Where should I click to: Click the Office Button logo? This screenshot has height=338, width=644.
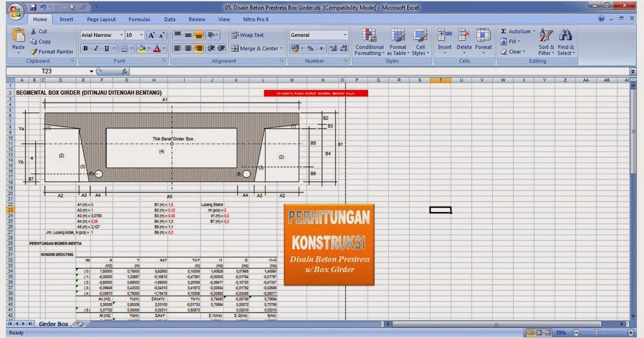click(x=15, y=11)
